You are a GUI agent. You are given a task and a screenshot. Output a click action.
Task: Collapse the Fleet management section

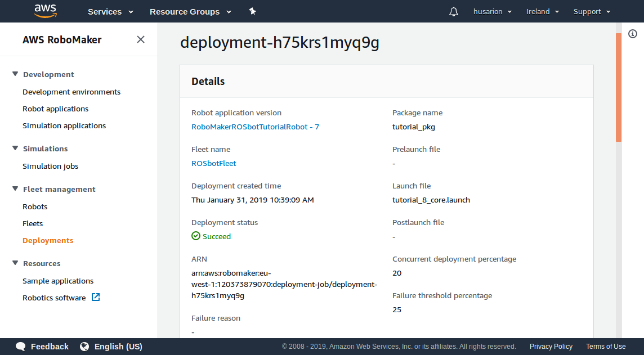[15, 189]
